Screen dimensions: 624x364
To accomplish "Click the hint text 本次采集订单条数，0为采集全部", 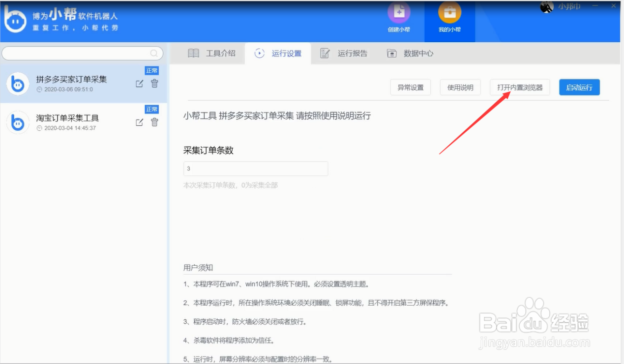I will (231, 185).
